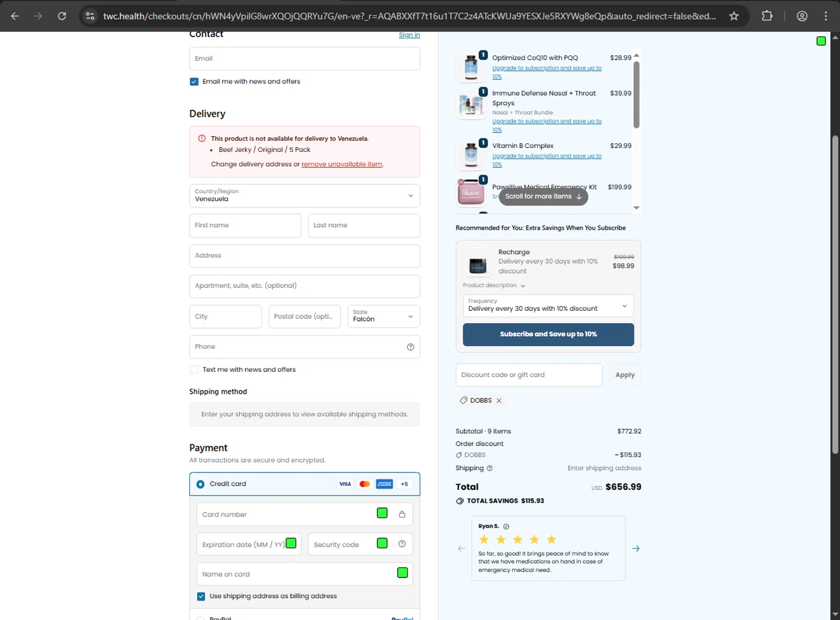Apply the discount code
The image size is (840, 620).
tap(625, 375)
